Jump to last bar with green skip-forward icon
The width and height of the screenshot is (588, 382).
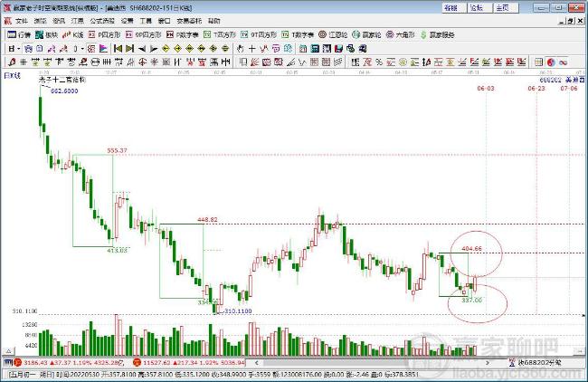pyautogui.click(x=130, y=48)
